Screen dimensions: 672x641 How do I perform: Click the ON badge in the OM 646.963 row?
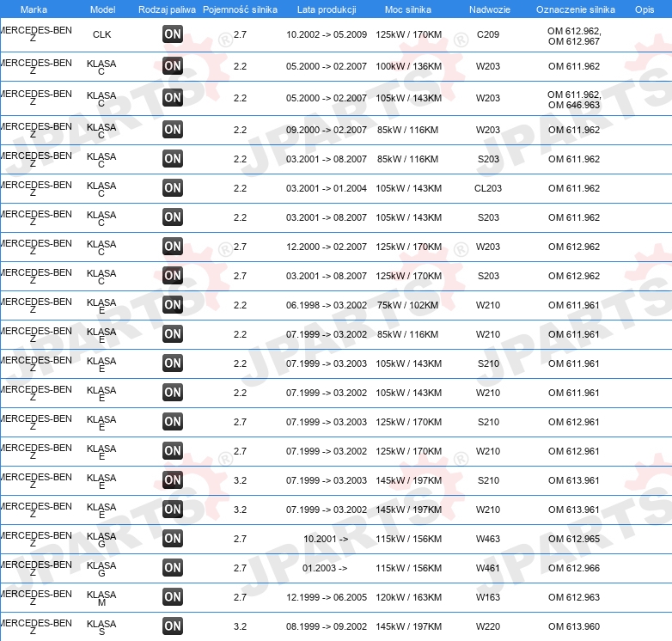click(x=173, y=98)
